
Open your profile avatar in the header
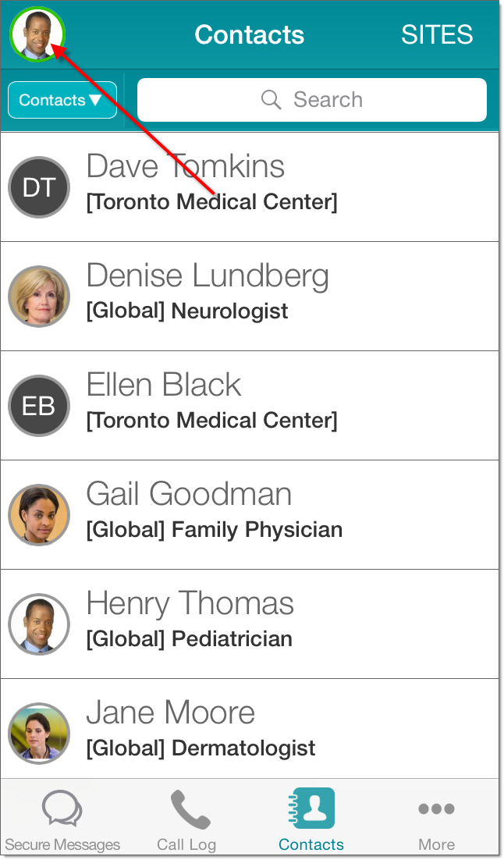37,35
